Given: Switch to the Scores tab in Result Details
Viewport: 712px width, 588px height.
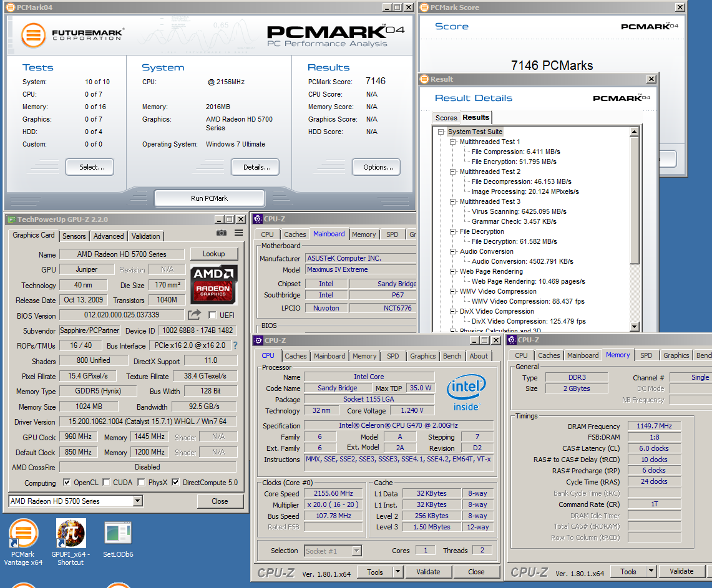Looking at the screenshot, I should 446,117.
